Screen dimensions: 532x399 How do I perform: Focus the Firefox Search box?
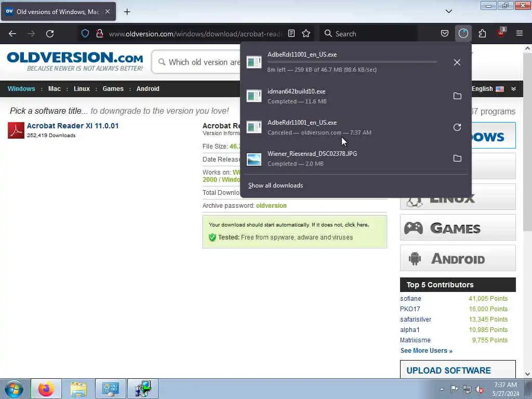[x=368, y=34]
